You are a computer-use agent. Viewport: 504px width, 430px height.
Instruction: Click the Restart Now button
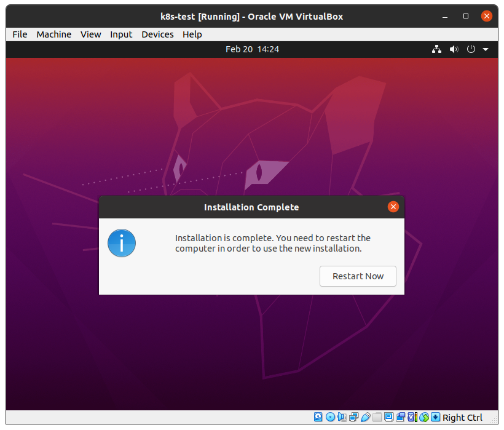[x=358, y=276]
